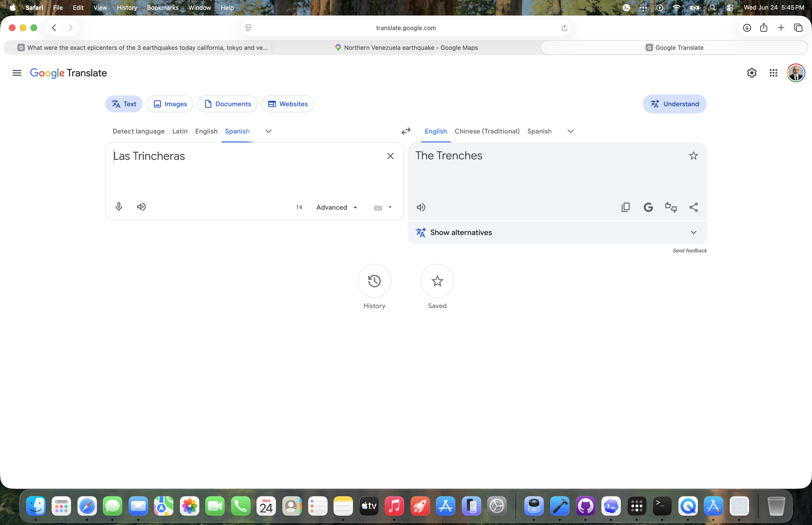Clear the source text
This screenshot has width=812, height=525.
coord(390,156)
